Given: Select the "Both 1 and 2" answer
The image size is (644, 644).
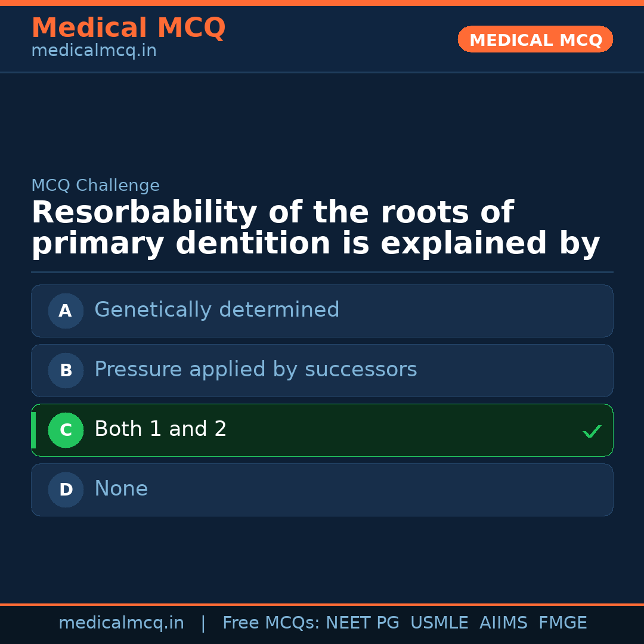Looking at the screenshot, I should [160, 429].
